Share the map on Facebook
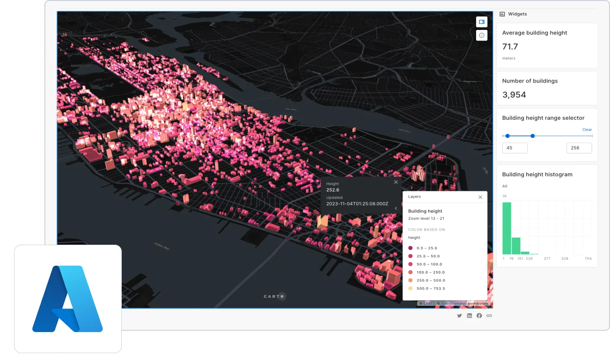Screen dimensions: 610x364 coord(479,316)
